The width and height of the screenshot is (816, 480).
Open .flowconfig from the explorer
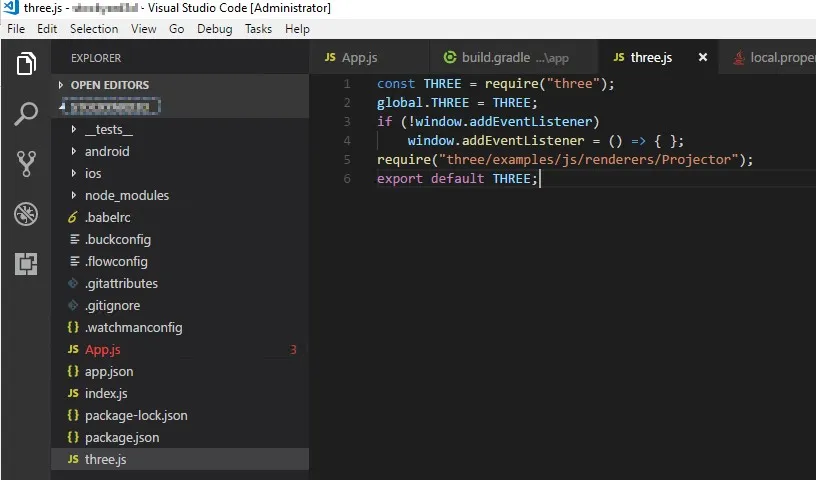pos(182,261)
